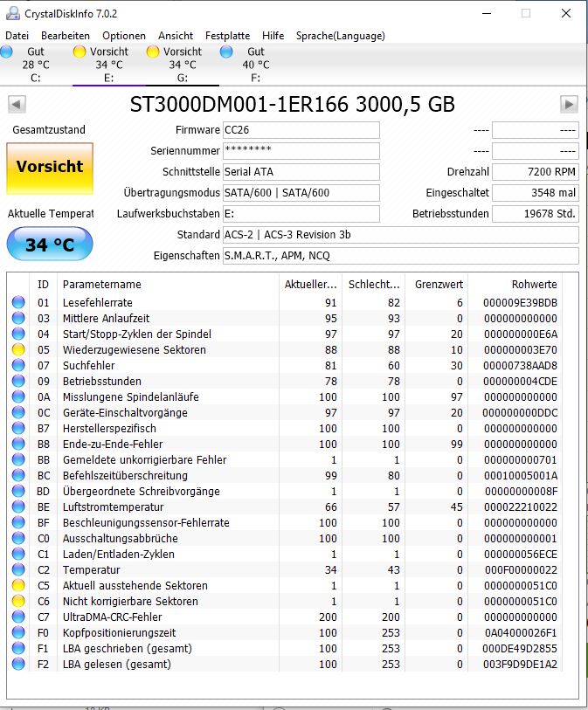Click status dot for Luftstromtemperatur row

point(18,507)
